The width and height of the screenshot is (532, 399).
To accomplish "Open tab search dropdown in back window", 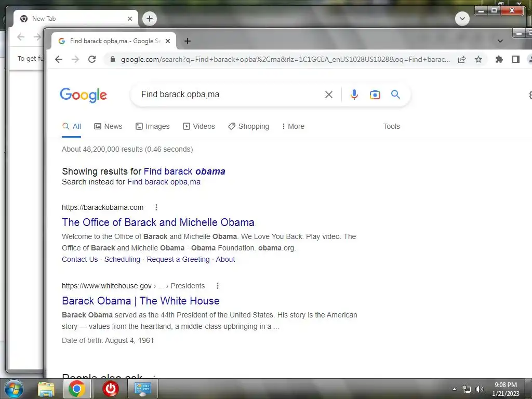I will (x=462, y=19).
